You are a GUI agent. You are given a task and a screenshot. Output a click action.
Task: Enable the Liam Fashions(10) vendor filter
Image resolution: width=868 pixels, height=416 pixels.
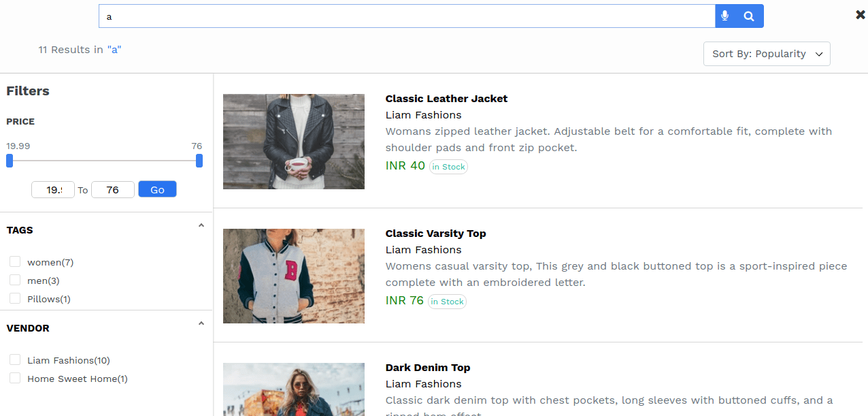pos(15,359)
